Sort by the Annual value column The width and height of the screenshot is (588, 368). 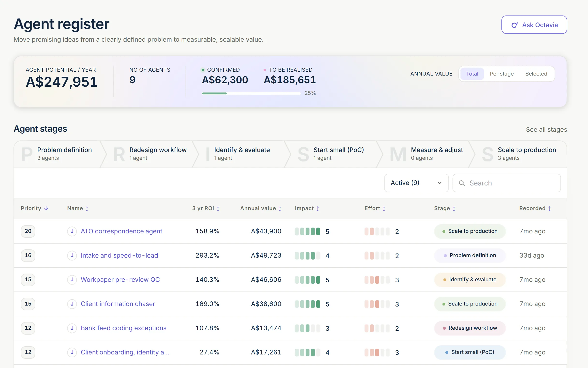(261, 209)
